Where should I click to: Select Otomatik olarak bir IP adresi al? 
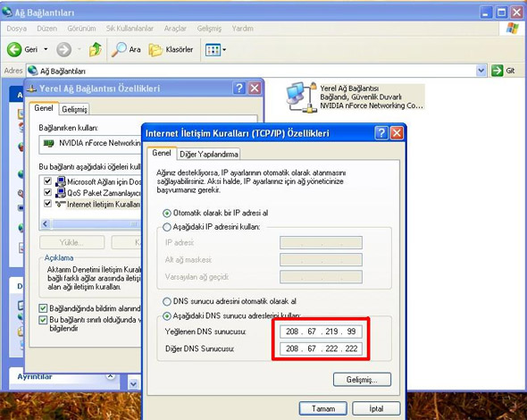(167, 214)
